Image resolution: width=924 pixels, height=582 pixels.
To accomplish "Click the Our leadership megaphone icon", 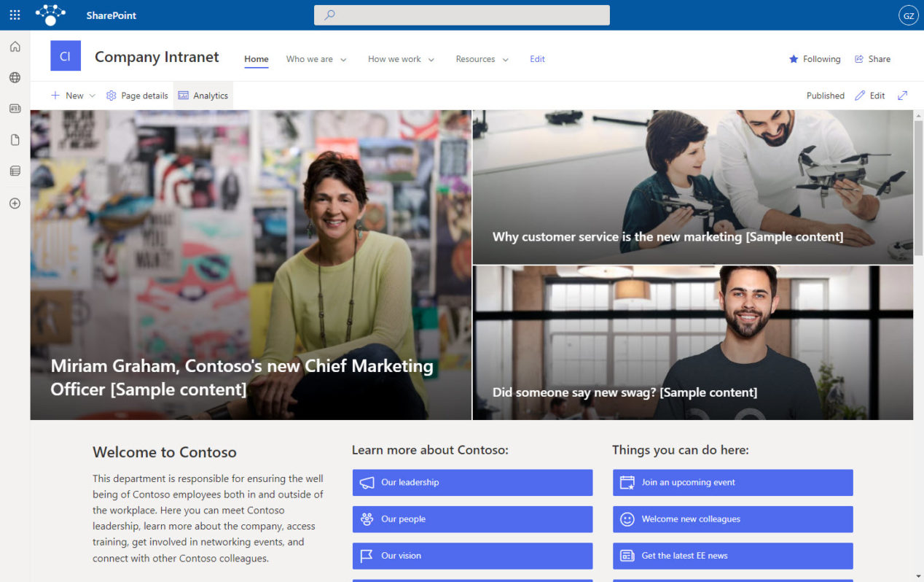I will coord(367,482).
